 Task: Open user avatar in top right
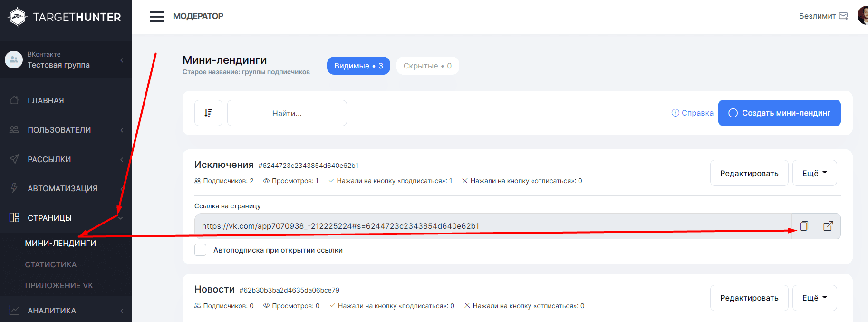(863, 16)
